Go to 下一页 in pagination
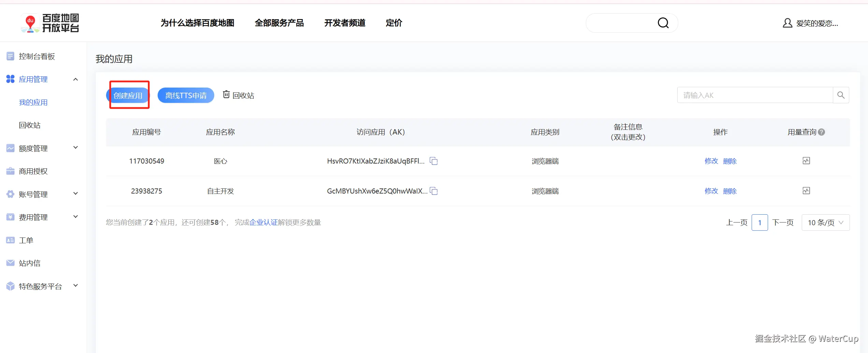 pyautogui.click(x=783, y=222)
